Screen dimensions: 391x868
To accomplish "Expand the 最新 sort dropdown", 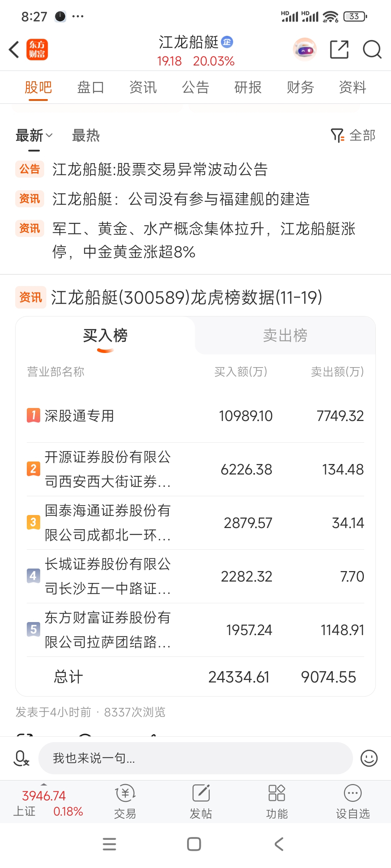I will click(x=34, y=136).
